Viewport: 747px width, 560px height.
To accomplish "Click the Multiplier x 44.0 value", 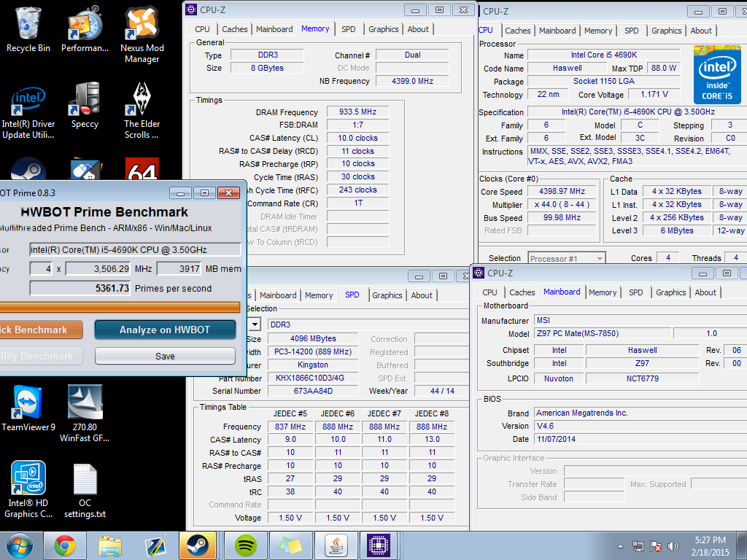I will (562, 204).
